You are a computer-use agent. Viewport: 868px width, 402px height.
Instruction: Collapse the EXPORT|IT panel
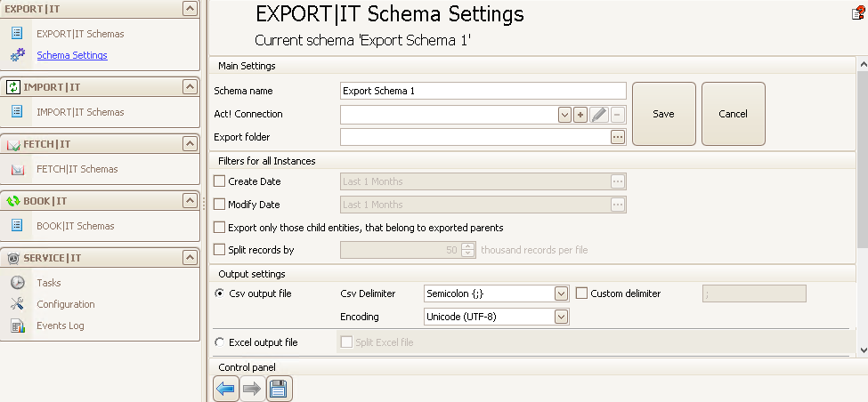(190, 8)
